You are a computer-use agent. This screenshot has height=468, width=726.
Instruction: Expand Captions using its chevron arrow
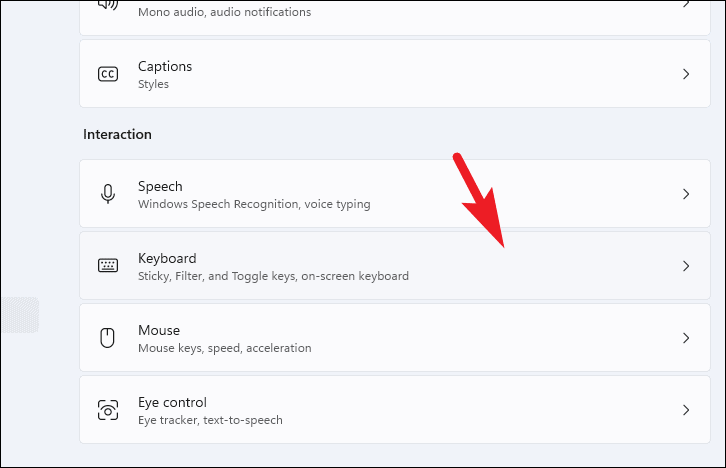686,74
